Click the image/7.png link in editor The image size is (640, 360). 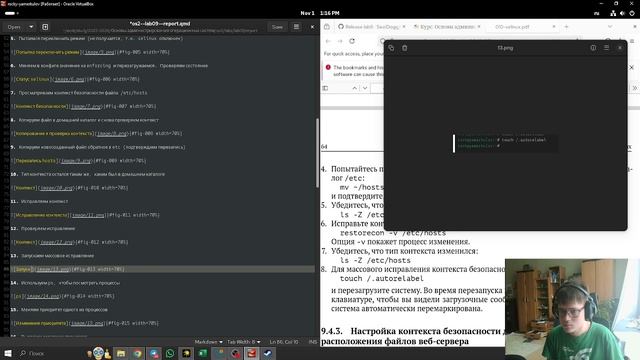click(87, 107)
